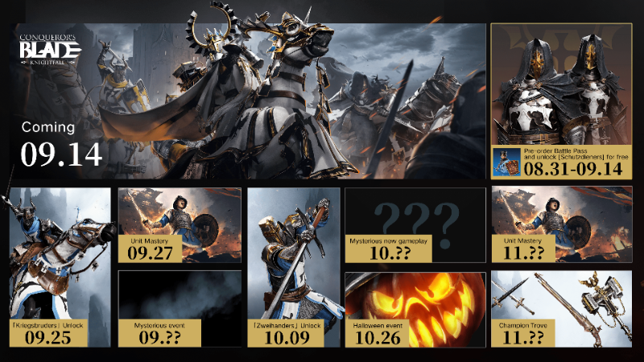Open the Halloween event pumpkin tile
This screenshot has width=644, height=362.
[415, 310]
